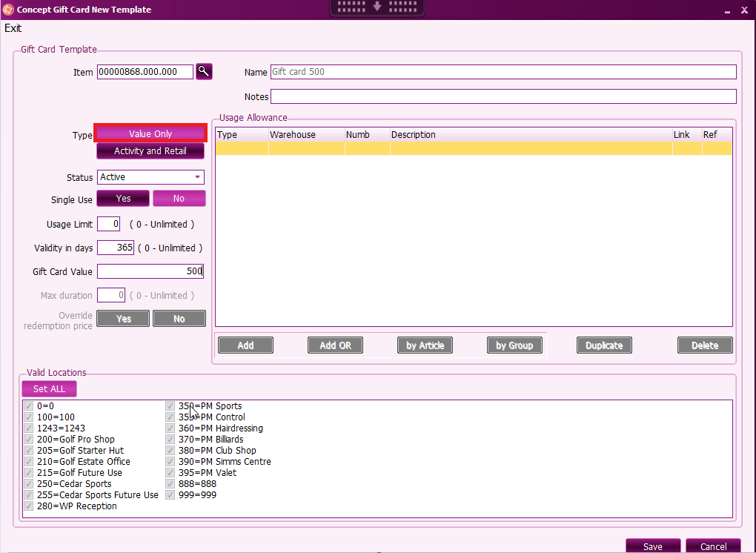Click the item search magnifier icon

coord(204,72)
